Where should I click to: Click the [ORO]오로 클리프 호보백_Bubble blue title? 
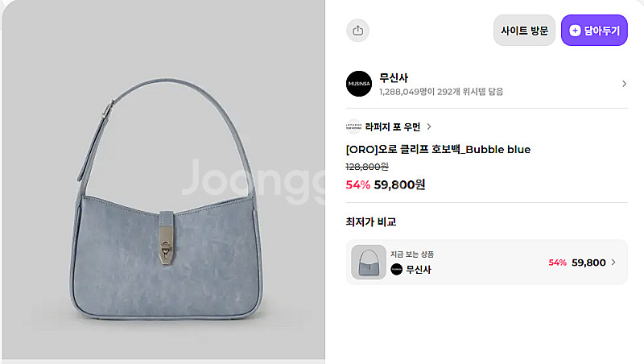(438, 149)
